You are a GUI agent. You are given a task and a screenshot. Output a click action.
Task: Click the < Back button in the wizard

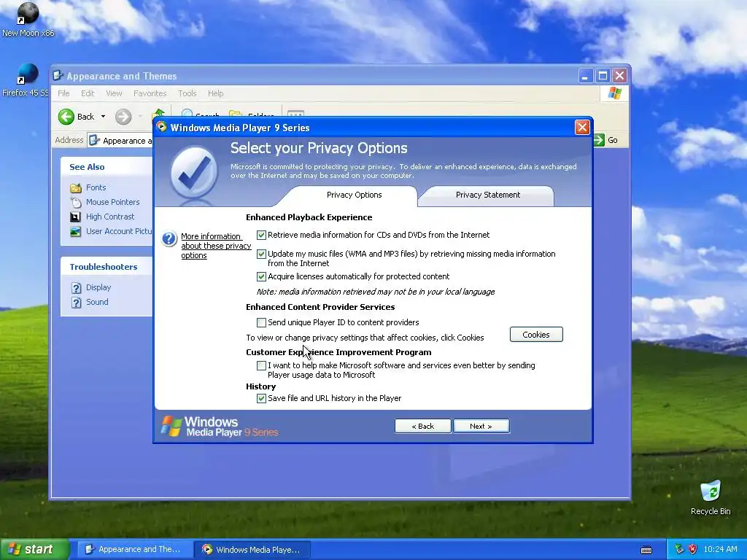coord(422,426)
